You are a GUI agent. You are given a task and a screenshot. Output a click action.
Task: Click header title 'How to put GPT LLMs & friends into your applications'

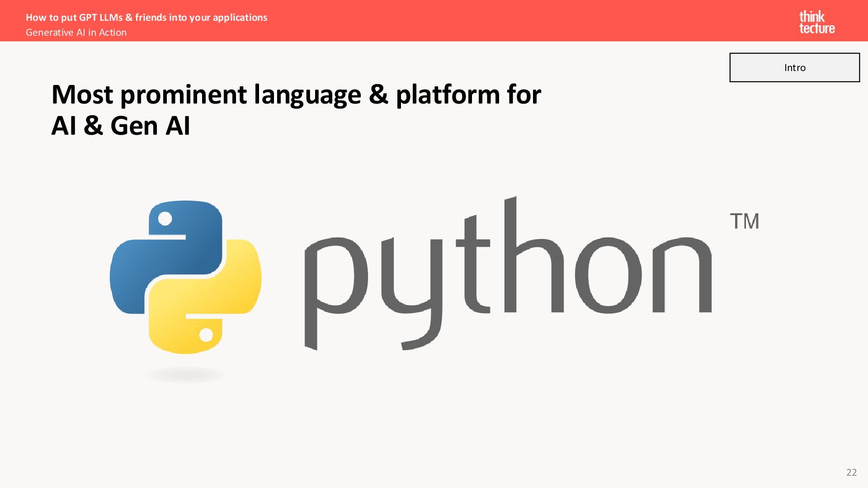tap(146, 17)
